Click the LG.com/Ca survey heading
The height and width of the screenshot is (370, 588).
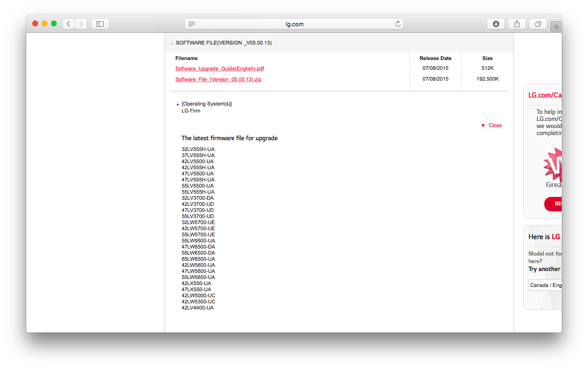pyautogui.click(x=545, y=95)
